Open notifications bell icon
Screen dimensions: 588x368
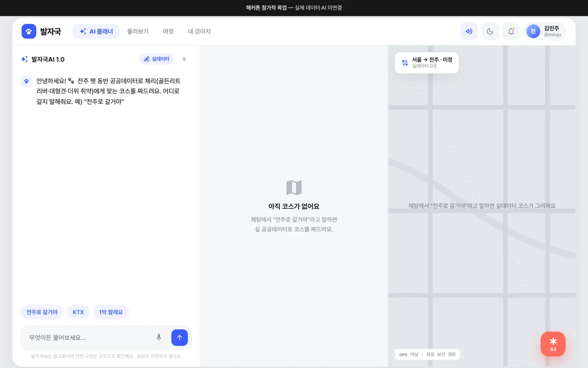coord(511,31)
